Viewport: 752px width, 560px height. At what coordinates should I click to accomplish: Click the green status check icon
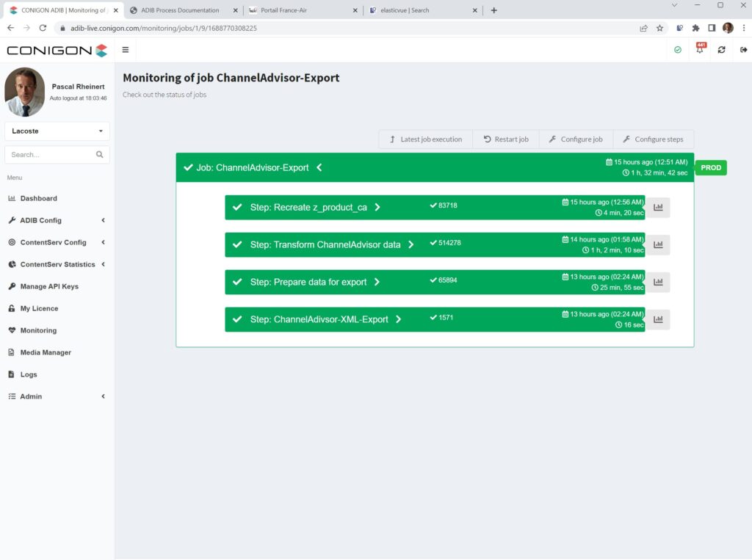pos(677,50)
